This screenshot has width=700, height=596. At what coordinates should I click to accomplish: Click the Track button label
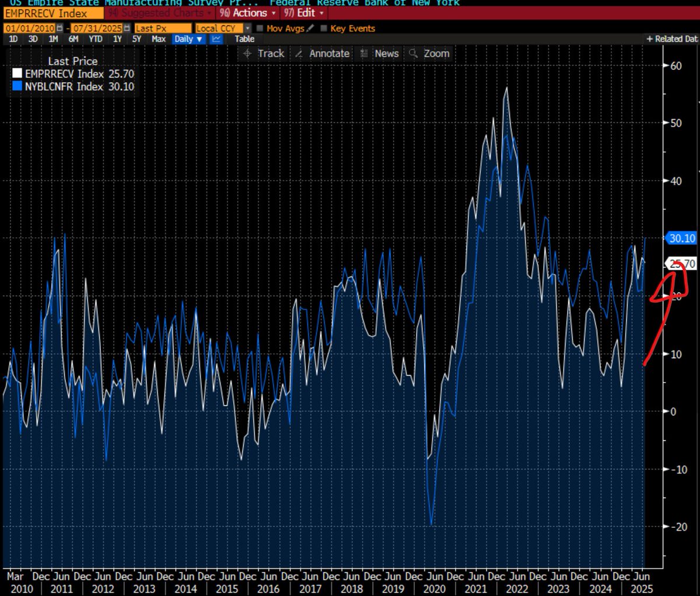click(271, 53)
